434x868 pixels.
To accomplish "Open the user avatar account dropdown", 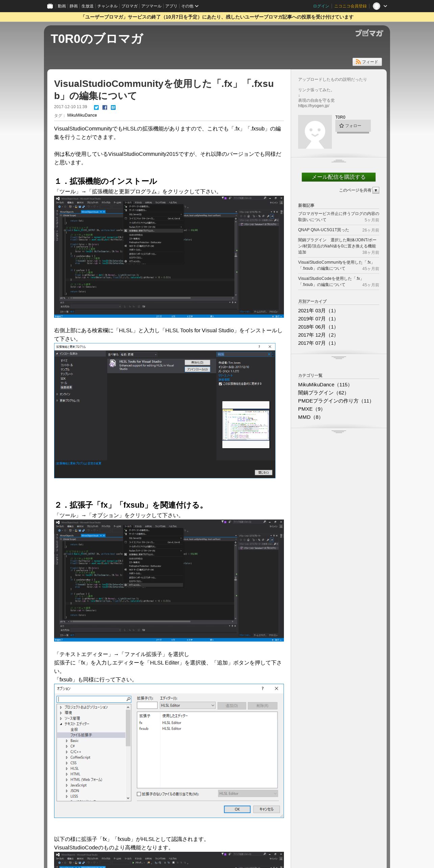I will coord(380,6).
